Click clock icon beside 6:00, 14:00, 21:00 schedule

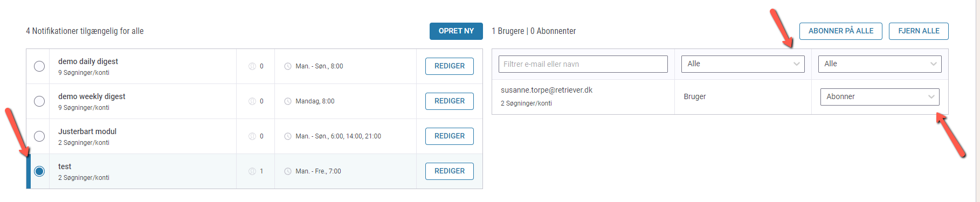tap(288, 136)
